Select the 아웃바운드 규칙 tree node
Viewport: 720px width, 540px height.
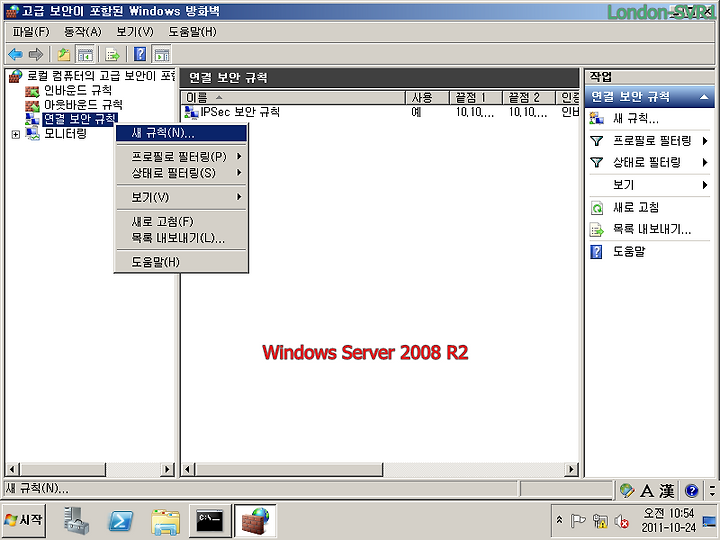pyautogui.click(x=83, y=105)
